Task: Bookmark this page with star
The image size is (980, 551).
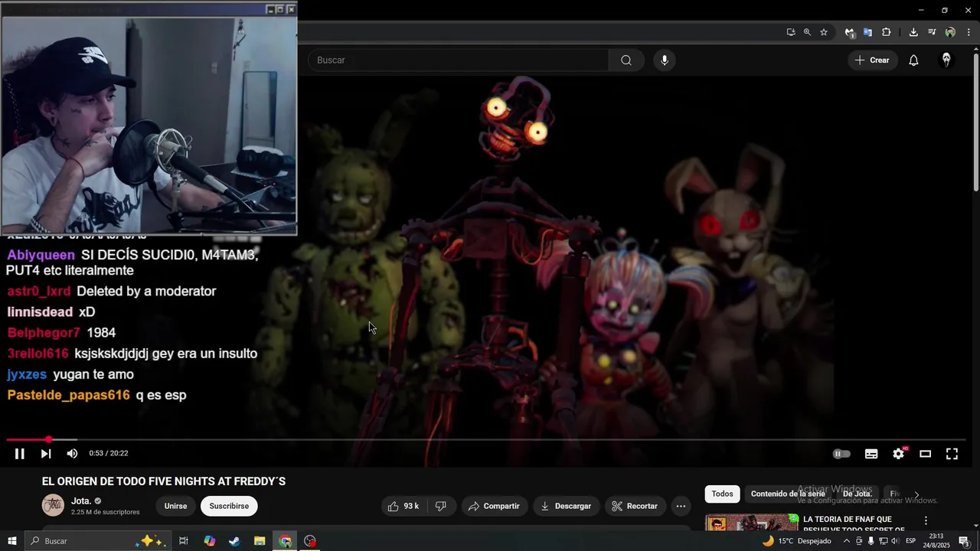Action: pyautogui.click(x=824, y=32)
